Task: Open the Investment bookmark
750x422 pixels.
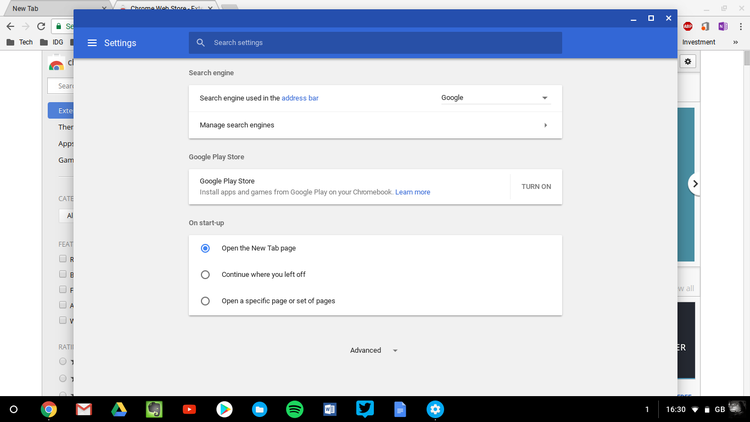Action: point(699,42)
